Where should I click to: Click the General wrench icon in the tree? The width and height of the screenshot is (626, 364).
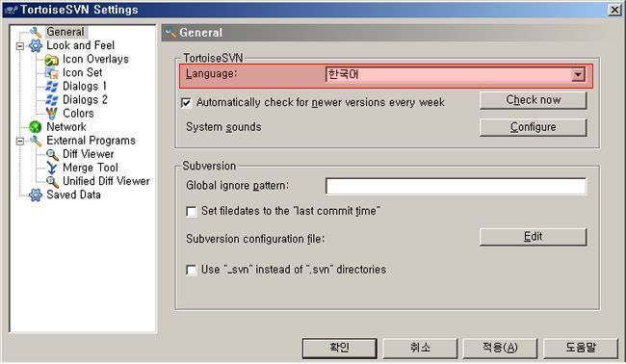36,32
